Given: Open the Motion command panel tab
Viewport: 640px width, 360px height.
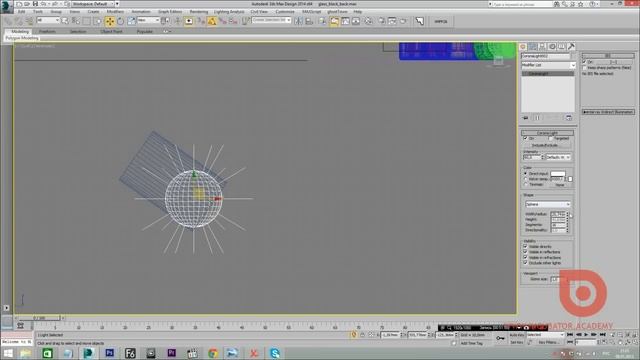Looking at the screenshot, I should coord(552,47).
